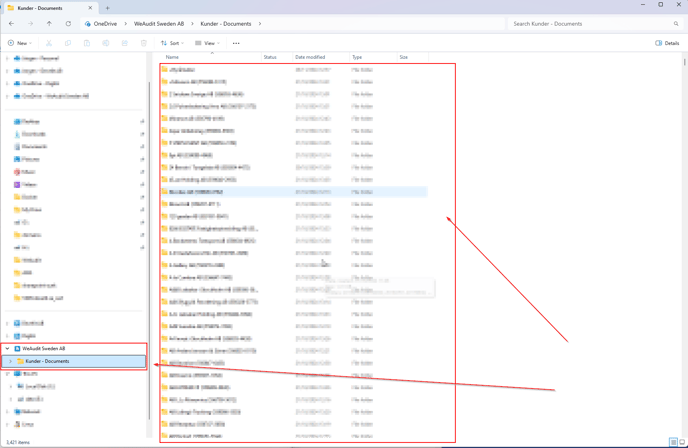Screen dimensions: 688x448
Task: Sort by the Date modified column header
Action: point(310,57)
